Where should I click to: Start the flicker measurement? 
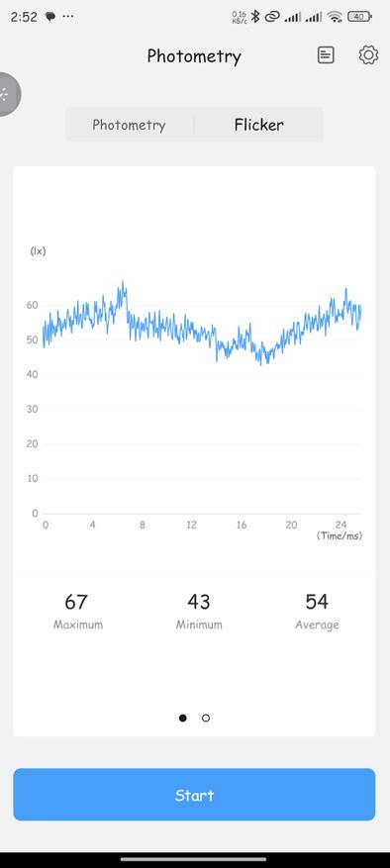[194, 795]
